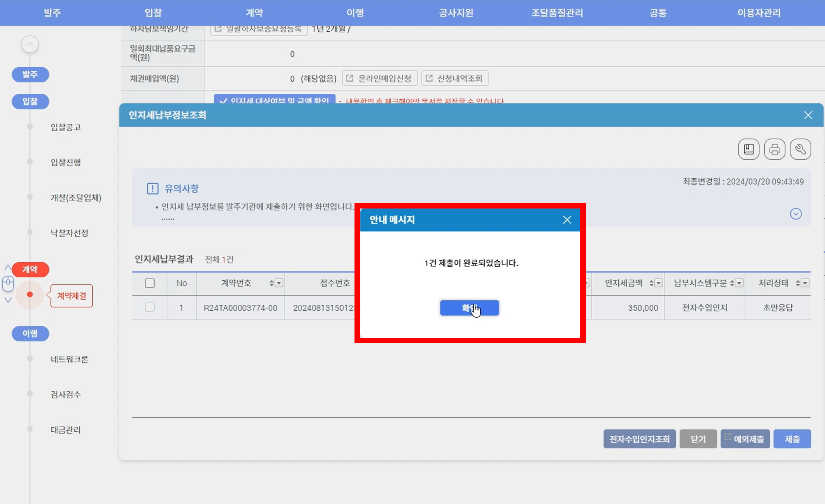Screen dimensions: 825x504
Task: Open 처리상태 column filter dropdown
Action: pos(805,283)
